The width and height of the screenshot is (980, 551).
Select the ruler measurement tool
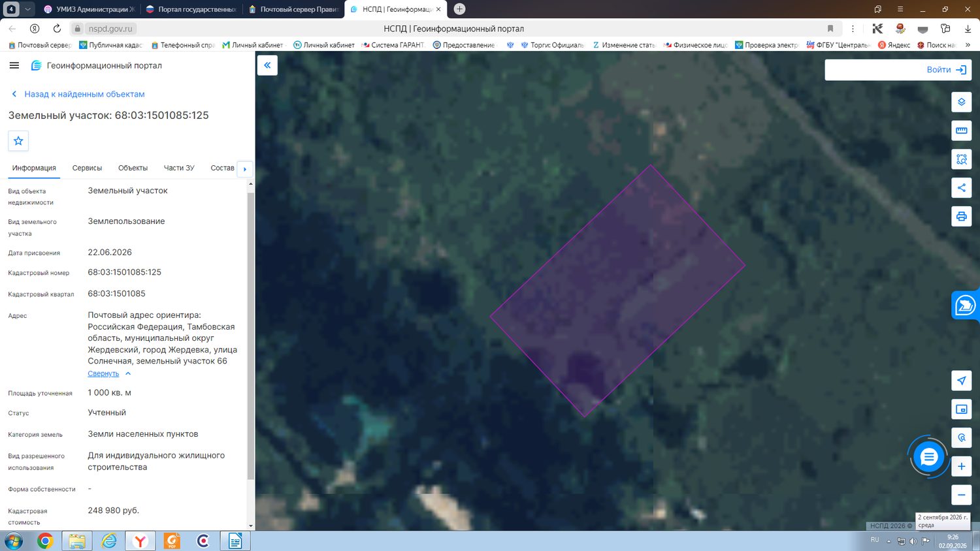962,131
